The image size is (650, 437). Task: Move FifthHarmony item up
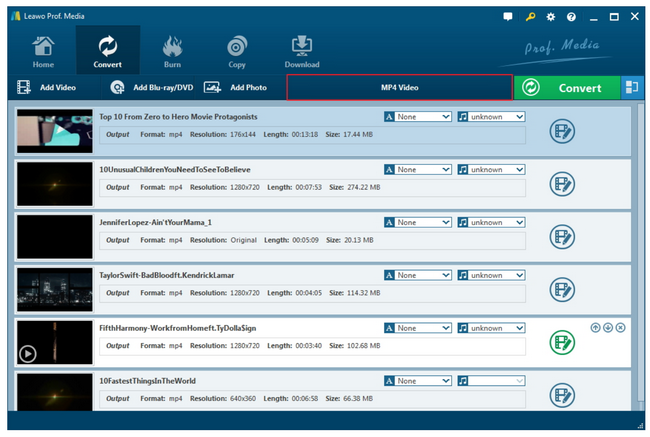595,328
